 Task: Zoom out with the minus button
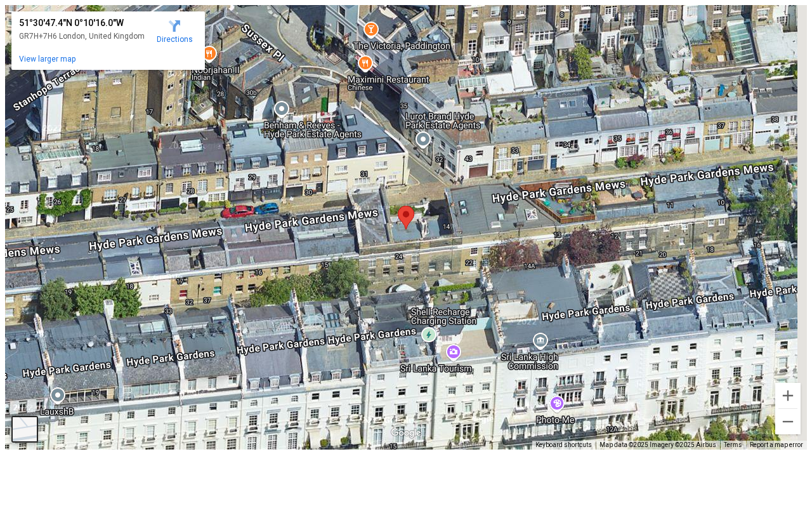[x=788, y=422]
